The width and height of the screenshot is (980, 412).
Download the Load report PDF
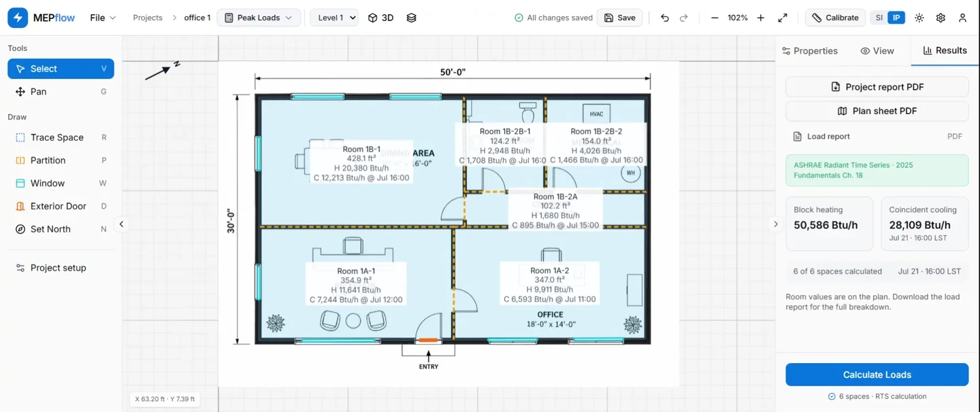click(x=877, y=137)
